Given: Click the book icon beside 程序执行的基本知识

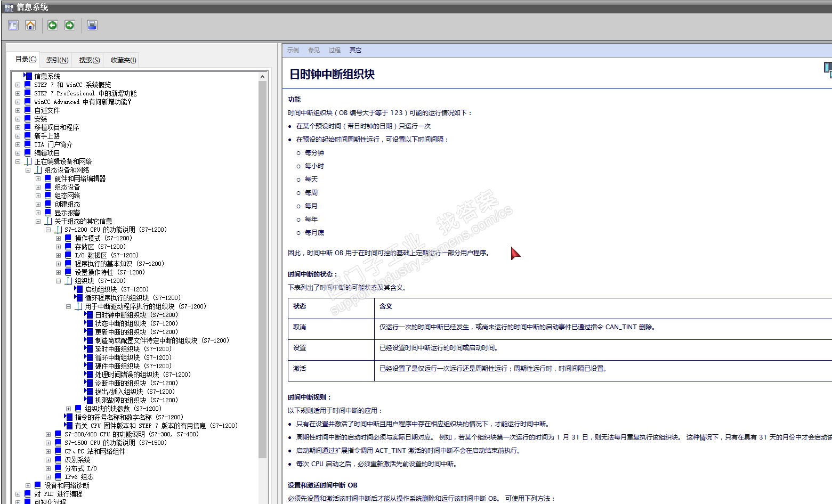Looking at the screenshot, I should 68,264.
